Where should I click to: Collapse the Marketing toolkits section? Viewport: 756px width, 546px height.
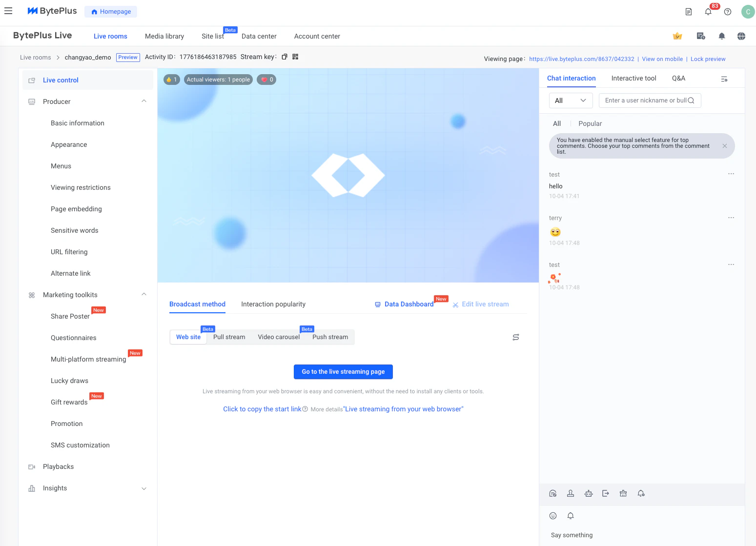(x=144, y=294)
